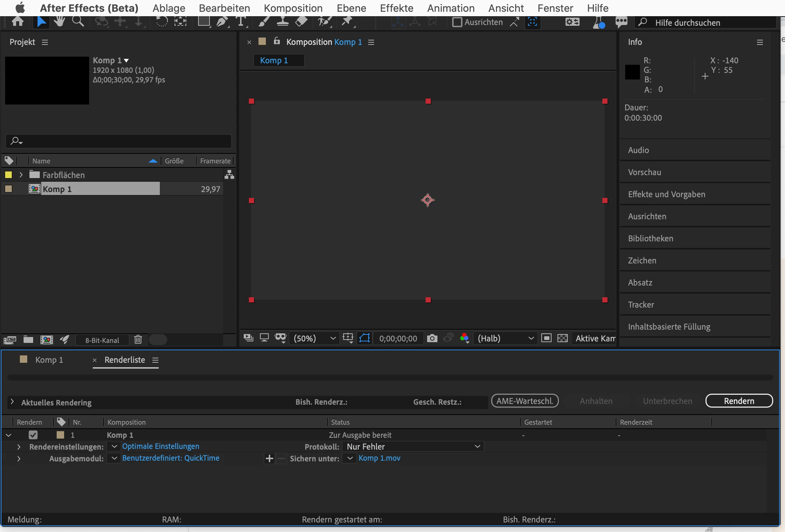Uncheck render checkbox for Komp 1
Screen dimensions: 785x532
coord(33,435)
